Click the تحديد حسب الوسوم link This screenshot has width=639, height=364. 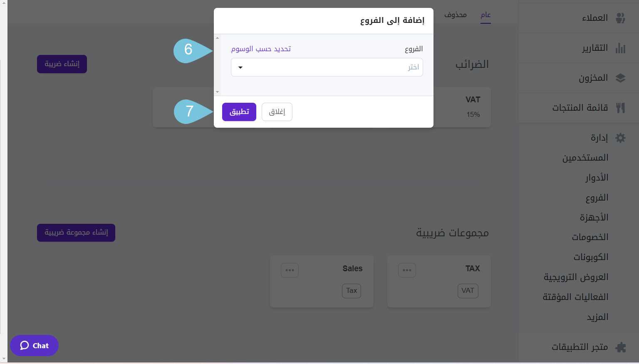[x=260, y=49]
